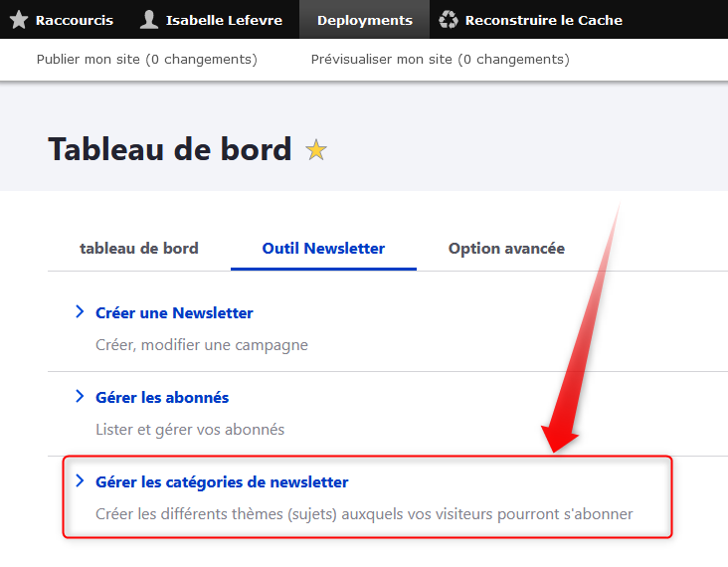
Task: Expand the Gérer les catégories de newsletter chevron
Action: pos(80,481)
